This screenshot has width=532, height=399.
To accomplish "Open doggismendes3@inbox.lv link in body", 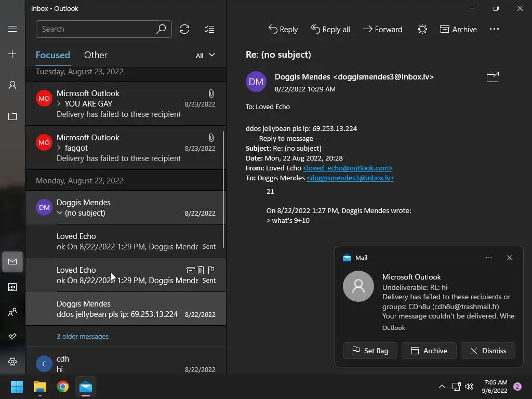I will (350, 178).
